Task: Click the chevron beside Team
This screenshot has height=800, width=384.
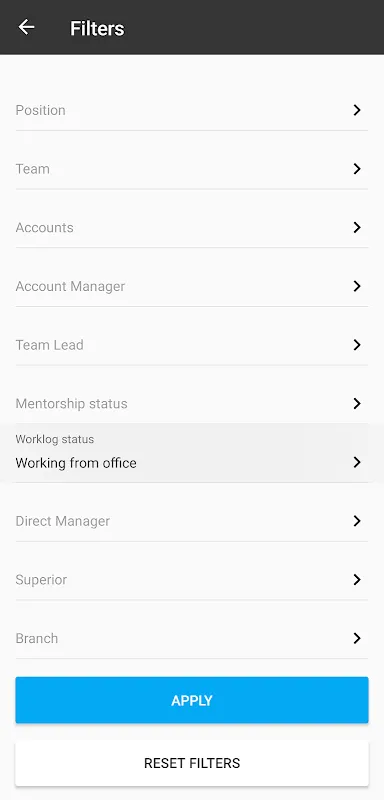Action: pyautogui.click(x=357, y=169)
